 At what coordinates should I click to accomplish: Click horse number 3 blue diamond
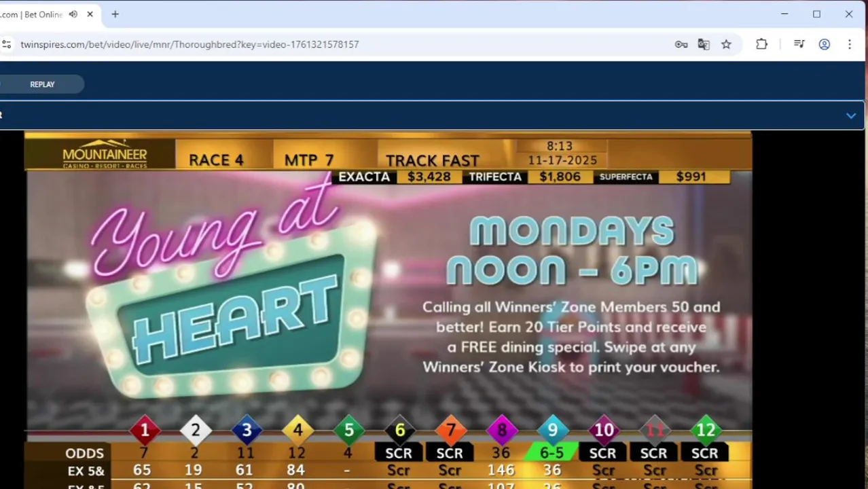point(247,430)
